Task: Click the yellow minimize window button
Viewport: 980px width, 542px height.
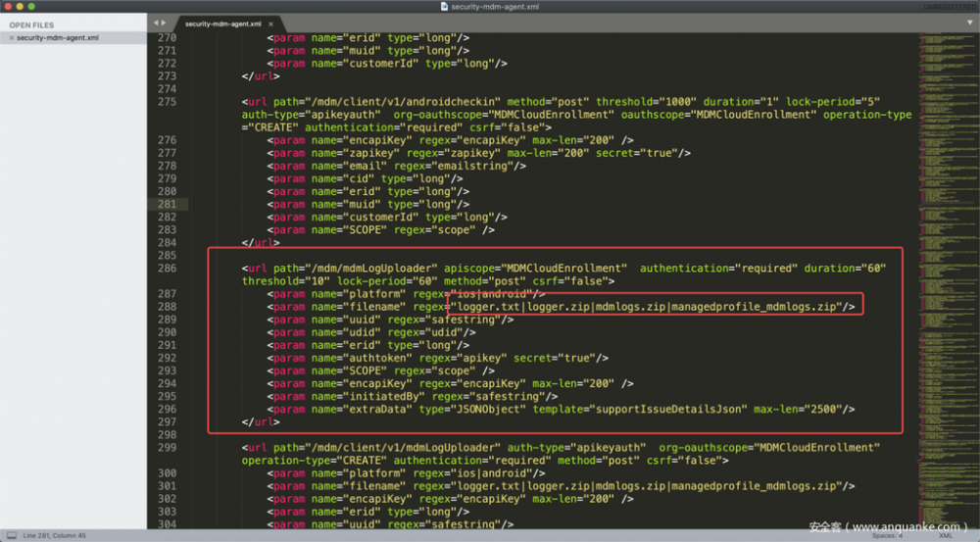Action: [20, 6]
